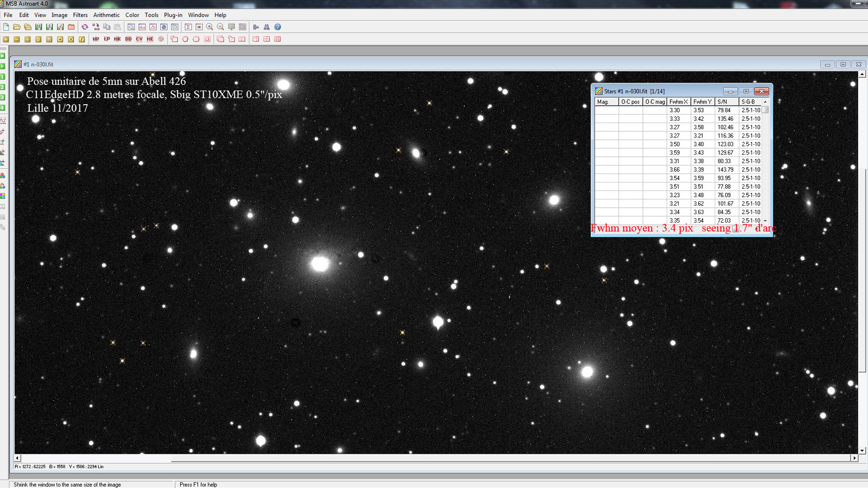The width and height of the screenshot is (868, 488).
Task: Click the Fwhm Y column header
Action: (703, 102)
